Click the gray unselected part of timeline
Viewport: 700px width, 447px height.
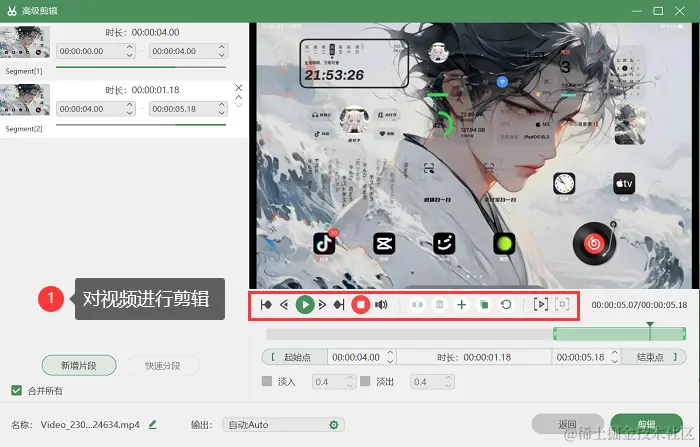[x=409, y=334]
